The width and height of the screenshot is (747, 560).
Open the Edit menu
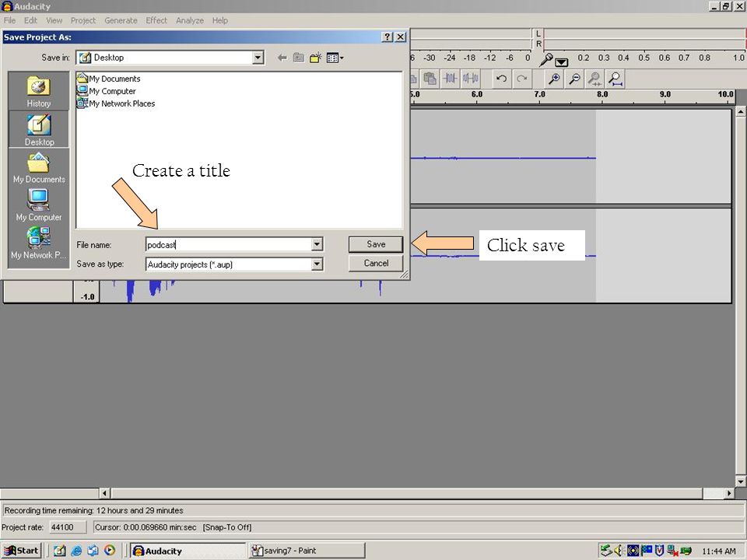[x=30, y=20]
